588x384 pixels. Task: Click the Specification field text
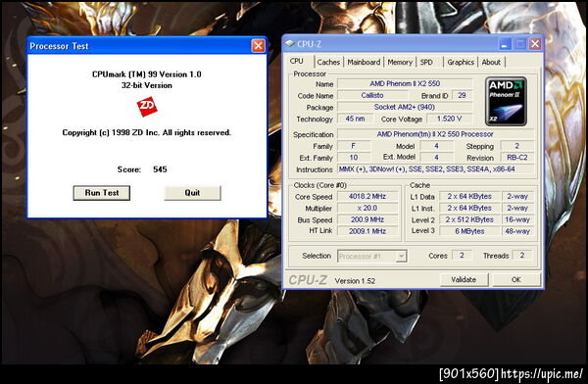pyautogui.click(x=435, y=134)
